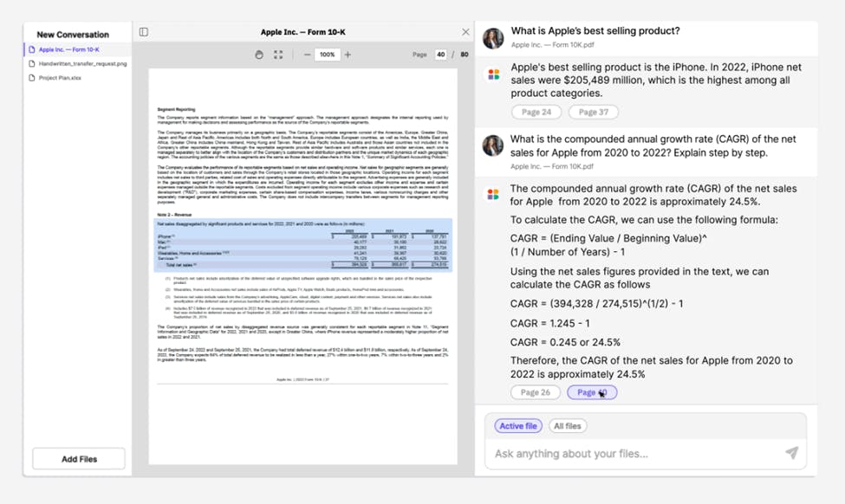Jump to Page 26 citation
This screenshot has width=845, height=504.
(x=535, y=392)
